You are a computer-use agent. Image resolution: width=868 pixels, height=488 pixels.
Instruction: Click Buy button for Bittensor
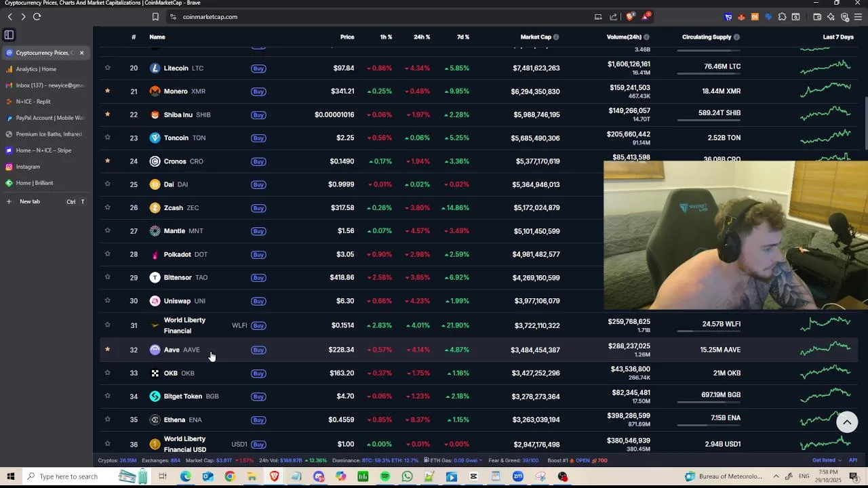click(258, 278)
